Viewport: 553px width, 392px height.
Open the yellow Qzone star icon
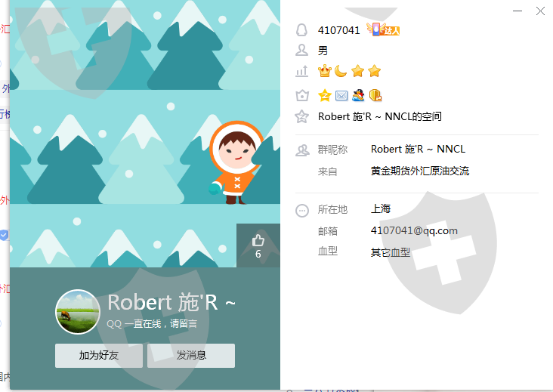pyautogui.click(x=324, y=95)
